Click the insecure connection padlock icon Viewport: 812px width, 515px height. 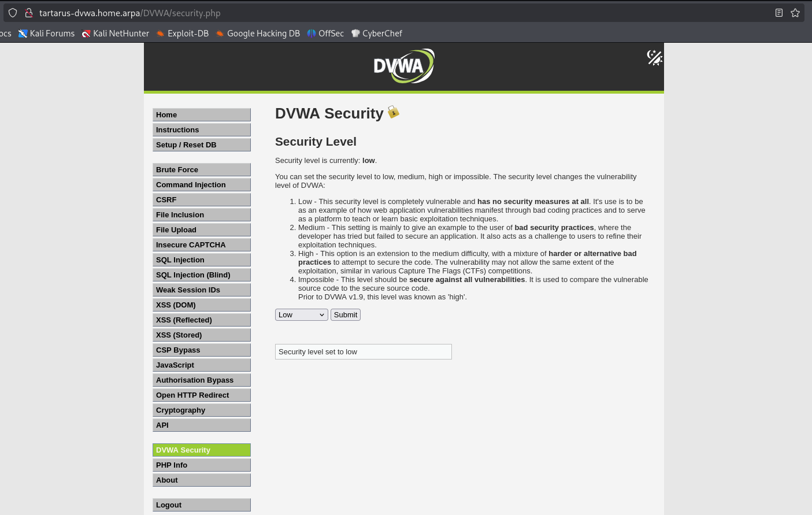click(x=28, y=13)
